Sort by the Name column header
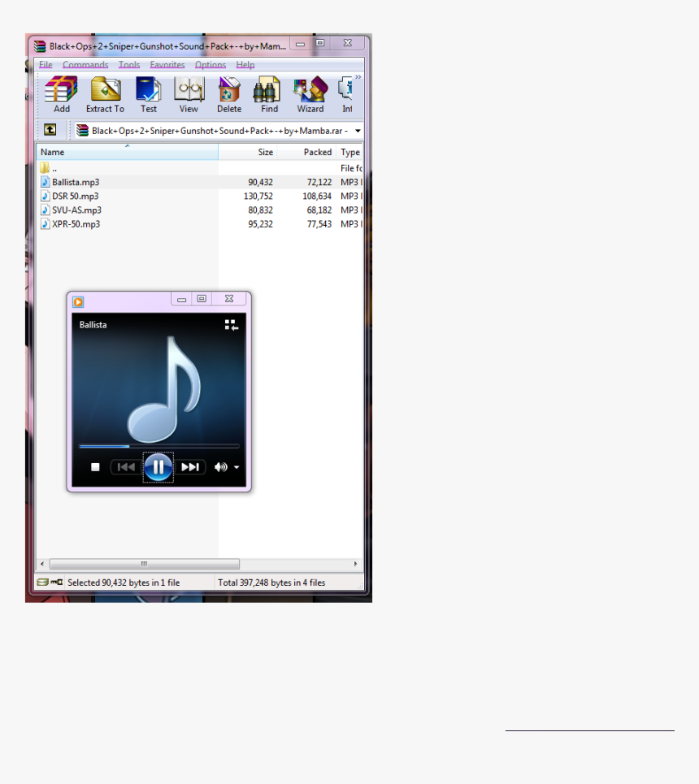 (127, 152)
